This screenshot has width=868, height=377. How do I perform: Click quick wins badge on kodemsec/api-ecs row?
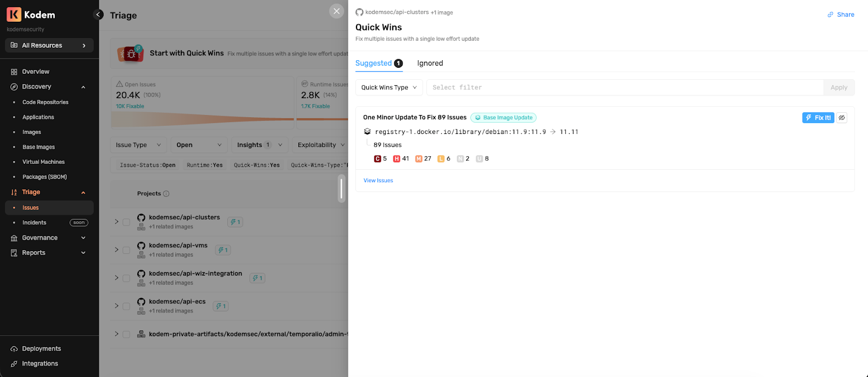(221, 306)
